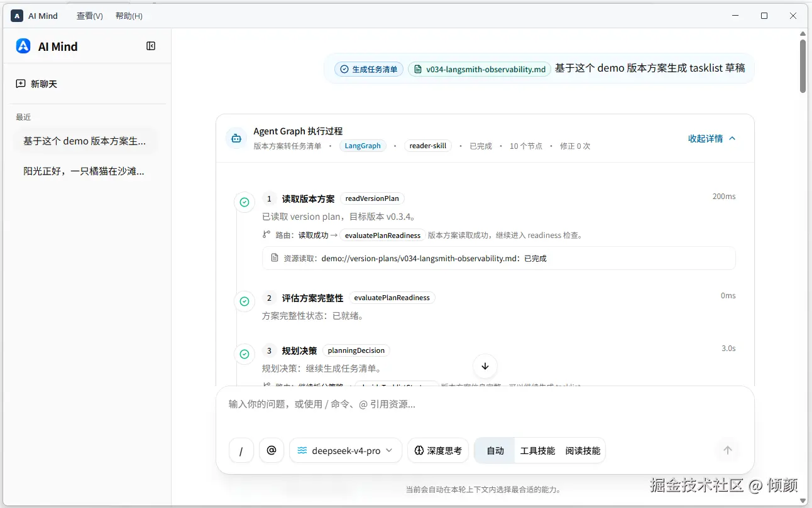Open the 帮助(H) menu
Viewport: 812px width, 508px height.
click(x=129, y=16)
